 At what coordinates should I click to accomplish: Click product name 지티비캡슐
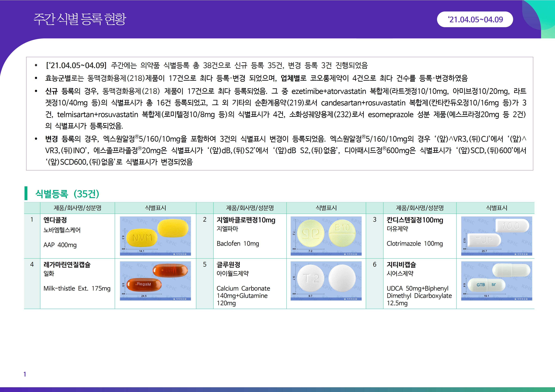[402, 265]
